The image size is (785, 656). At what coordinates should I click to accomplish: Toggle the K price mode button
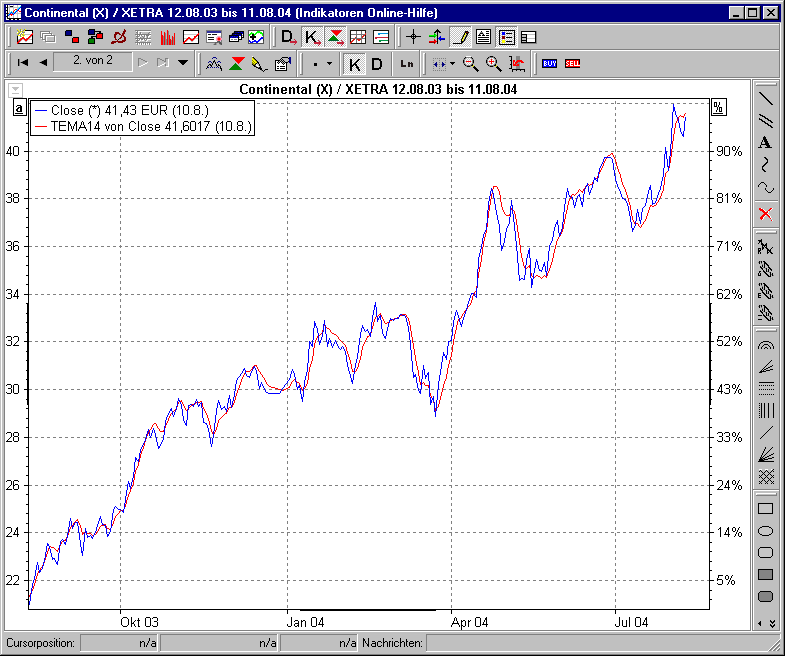point(354,63)
